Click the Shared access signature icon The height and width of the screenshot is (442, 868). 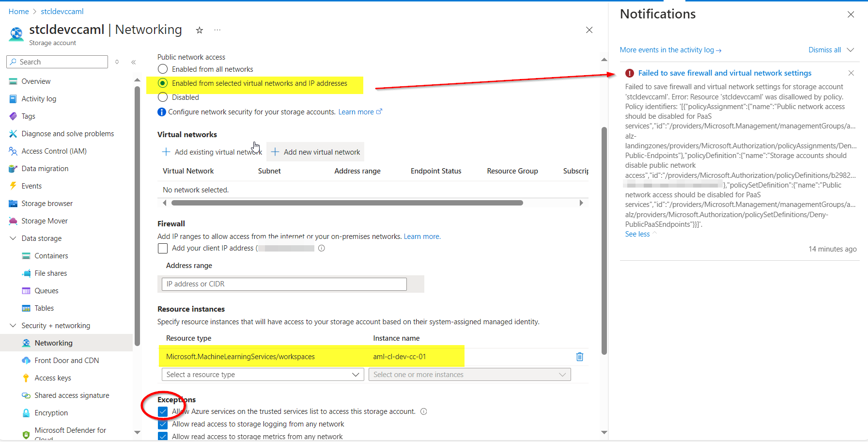tap(26, 395)
